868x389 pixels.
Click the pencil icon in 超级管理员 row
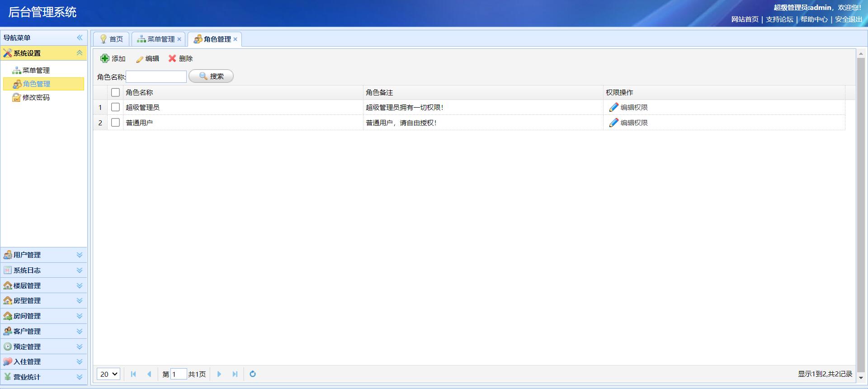(x=613, y=107)
